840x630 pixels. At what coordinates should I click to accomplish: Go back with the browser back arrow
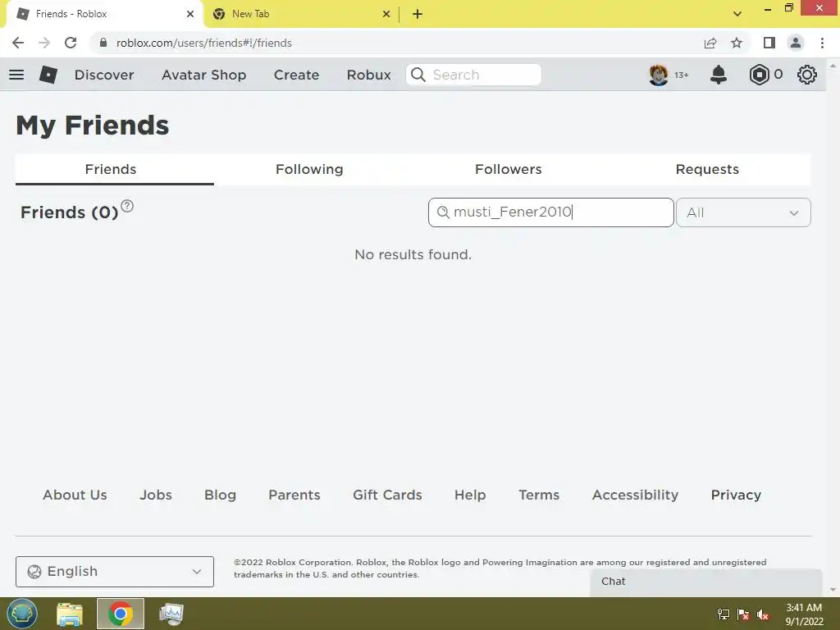pyautogui.click(x=18, y=43)
